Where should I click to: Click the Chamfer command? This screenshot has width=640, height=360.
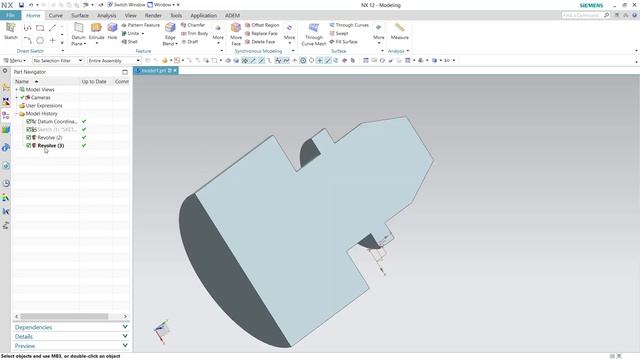coord(193,25)
